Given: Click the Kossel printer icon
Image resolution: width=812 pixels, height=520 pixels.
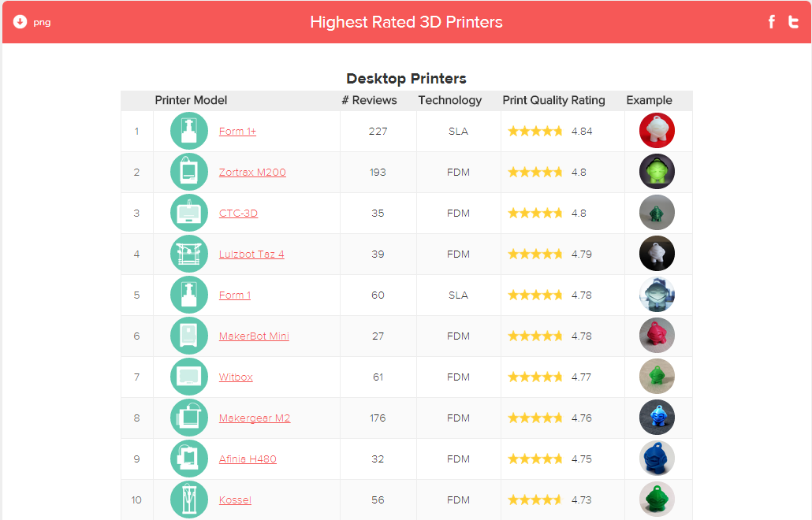Looking at the screenshot, I should 189,500.
